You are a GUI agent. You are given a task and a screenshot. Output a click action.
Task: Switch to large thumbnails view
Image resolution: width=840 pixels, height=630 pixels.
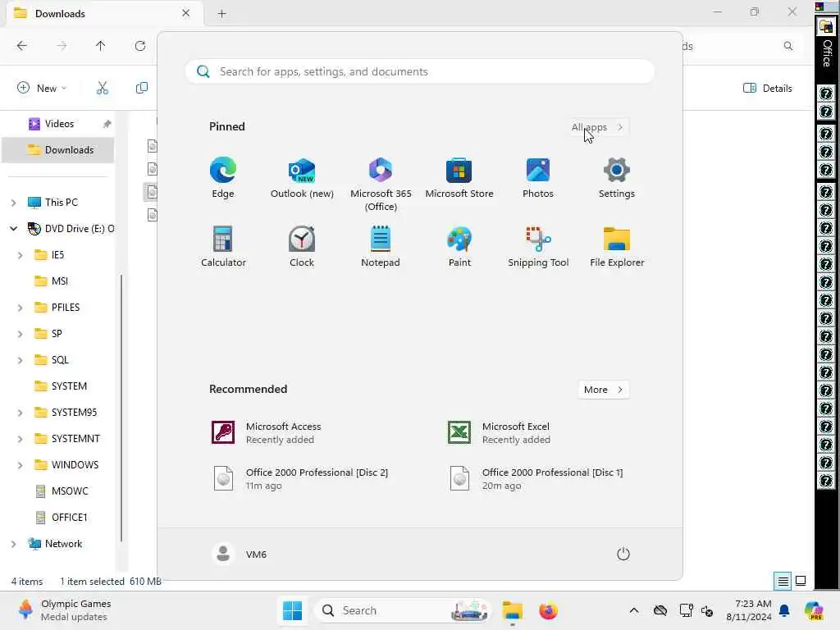[801, 582]
